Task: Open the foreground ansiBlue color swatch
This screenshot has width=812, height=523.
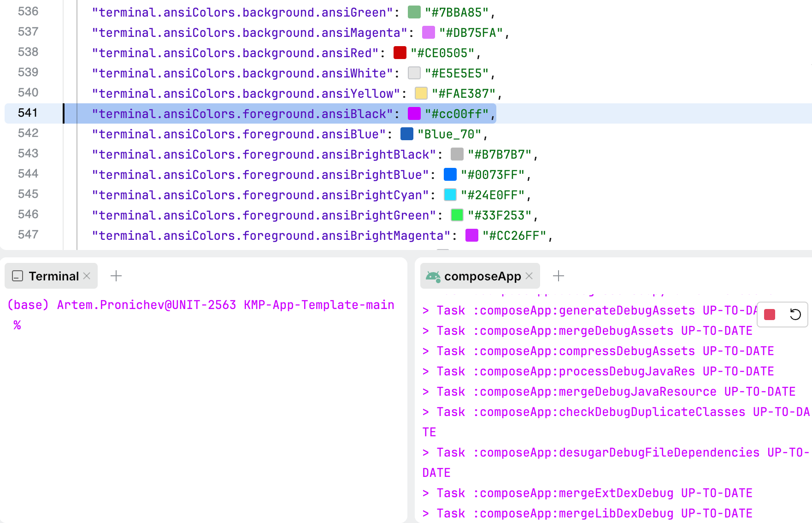Action: [407, 134]
